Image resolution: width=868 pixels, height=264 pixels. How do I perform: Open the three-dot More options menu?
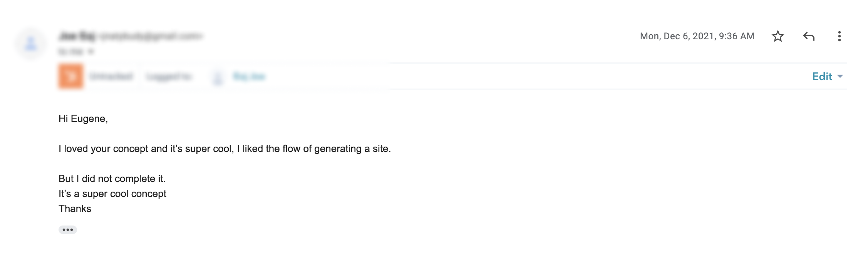839,36
